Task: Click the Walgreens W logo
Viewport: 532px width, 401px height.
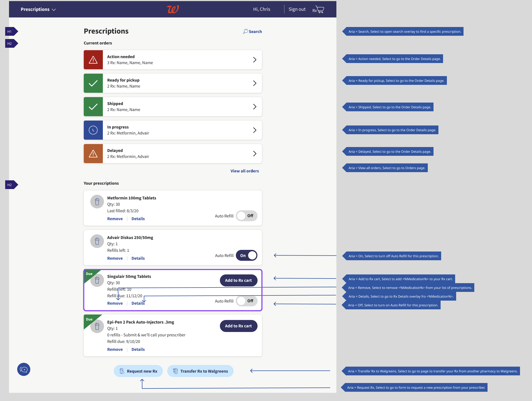Action: point(173,9)
